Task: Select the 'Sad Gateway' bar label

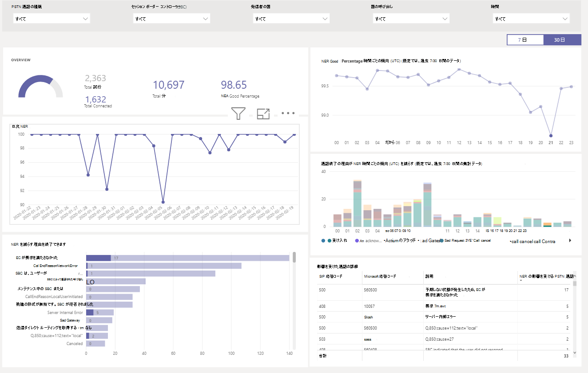Action: click(x=71, y=320)
